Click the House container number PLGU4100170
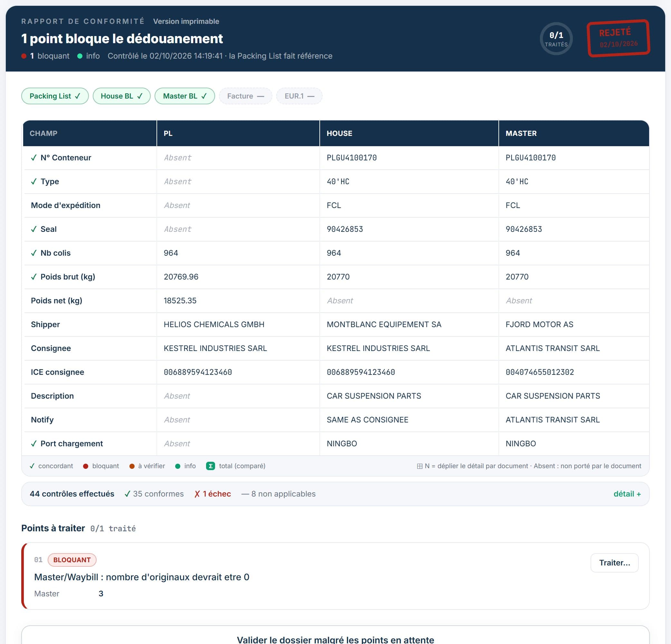Image resolution: width=671 pixels, height=644 pixels. click(x=351, y=157)
